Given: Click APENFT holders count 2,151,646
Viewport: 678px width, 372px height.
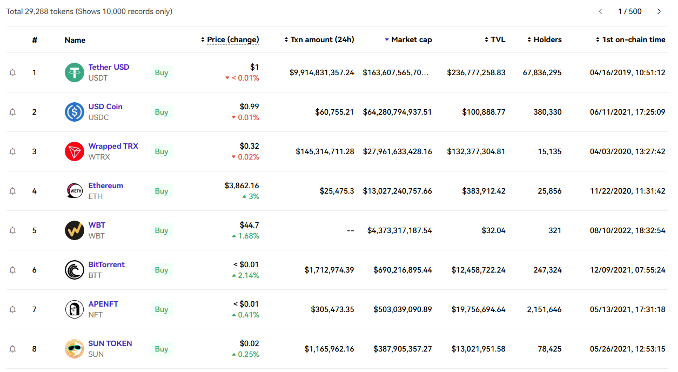Looking at the screenshot, I should (544, 309).
